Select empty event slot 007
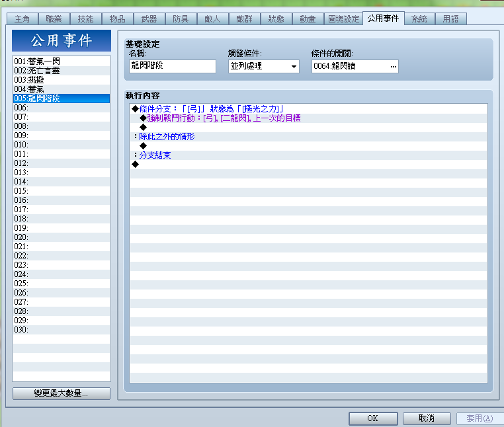 tap(62, 117)
